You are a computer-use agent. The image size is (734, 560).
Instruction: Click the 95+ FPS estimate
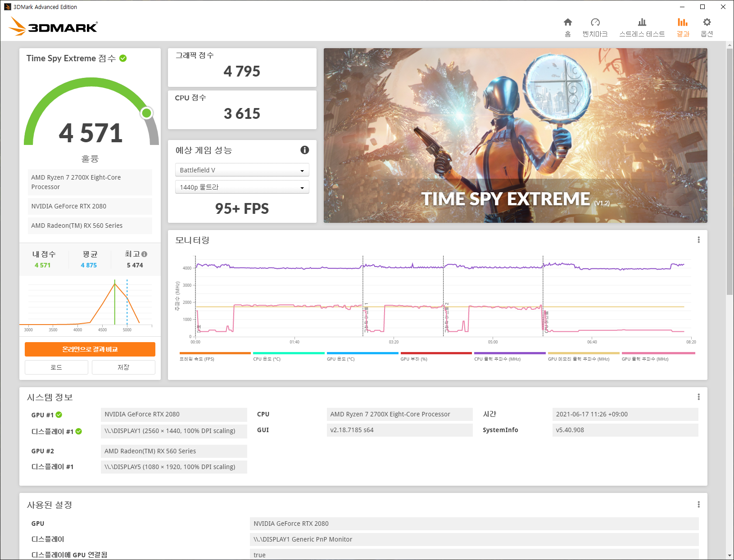pyautogui.click(x=242, y=209)
